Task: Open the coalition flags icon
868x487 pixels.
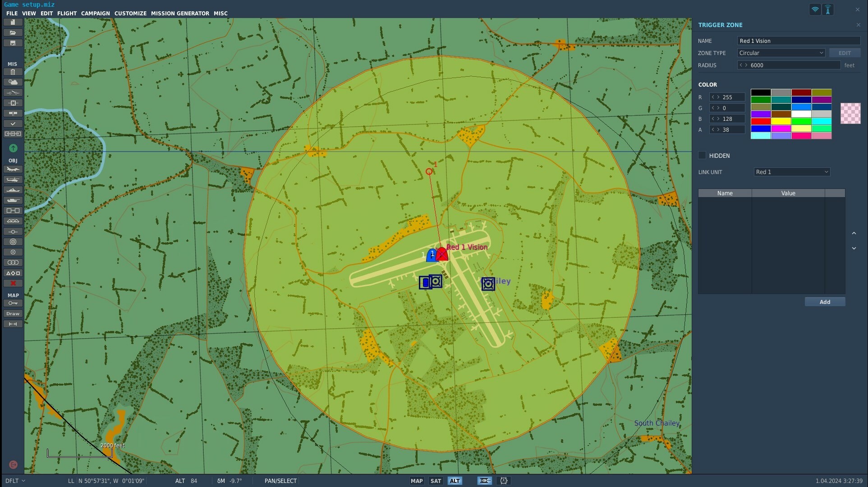Action: click(13, 113)
